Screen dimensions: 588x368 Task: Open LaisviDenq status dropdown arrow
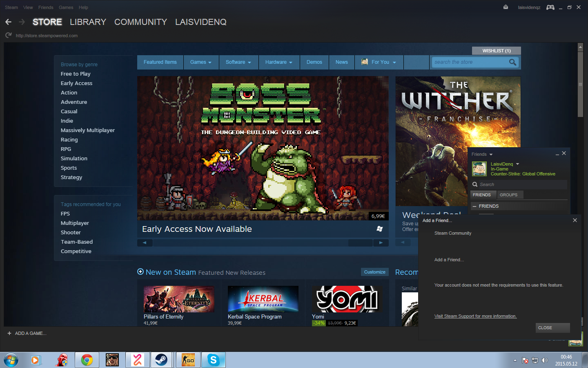pyautogui.click(x=517, y=164)
